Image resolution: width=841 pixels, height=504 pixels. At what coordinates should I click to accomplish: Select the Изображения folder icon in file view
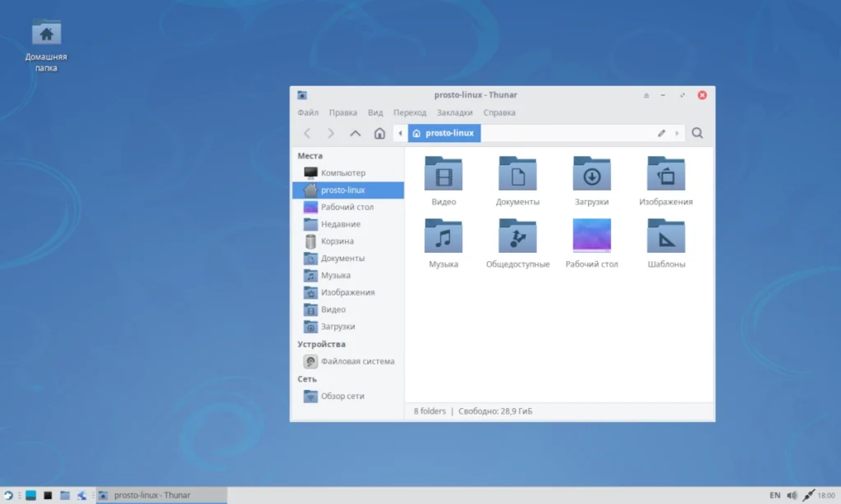pyautogui.click(x=665, y=173)
